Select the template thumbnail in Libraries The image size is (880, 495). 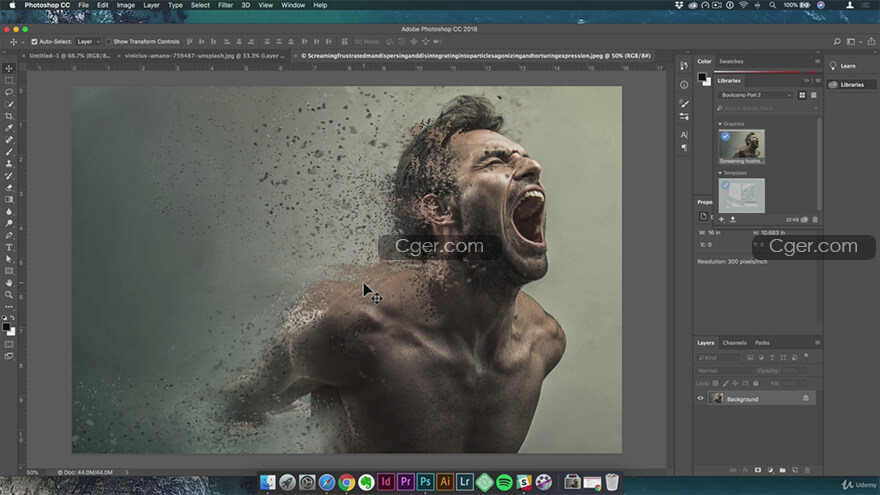(x=741, y=195)
